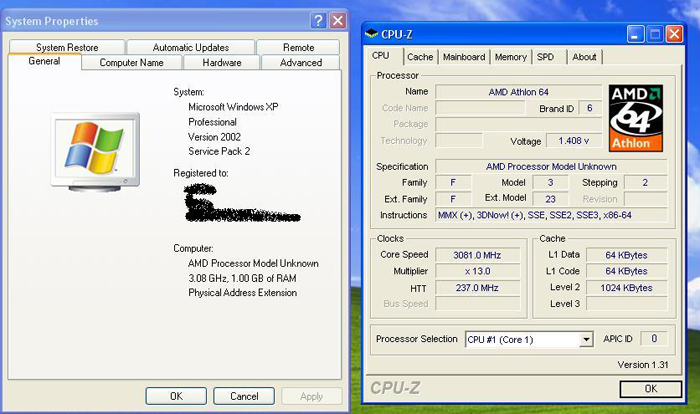Click the Microsoft Windows XP text
Screen dimensions: 700x414
click(233, 107)
